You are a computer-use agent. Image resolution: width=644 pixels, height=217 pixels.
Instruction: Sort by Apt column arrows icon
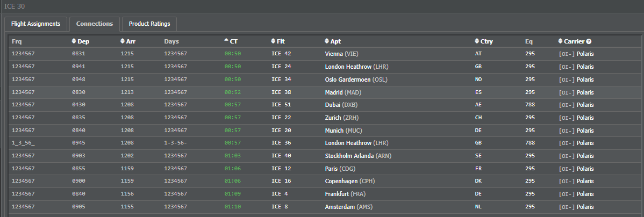pyautogui.click(x=326, y=41)
